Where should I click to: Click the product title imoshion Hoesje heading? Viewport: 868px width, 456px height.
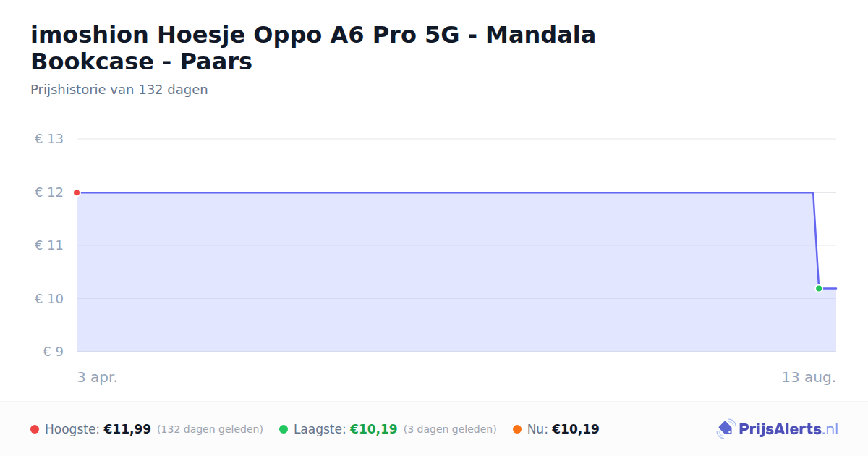click(313, 48)
